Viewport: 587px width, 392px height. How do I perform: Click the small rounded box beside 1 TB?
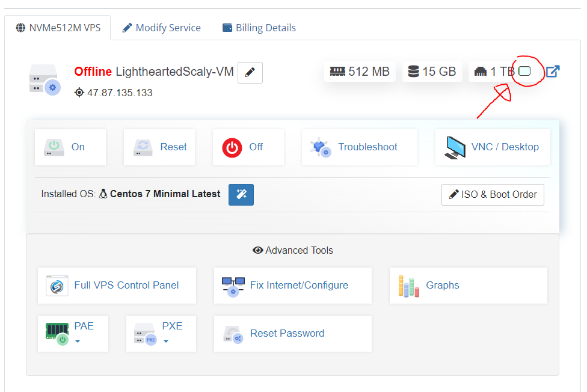click(524, 71)
